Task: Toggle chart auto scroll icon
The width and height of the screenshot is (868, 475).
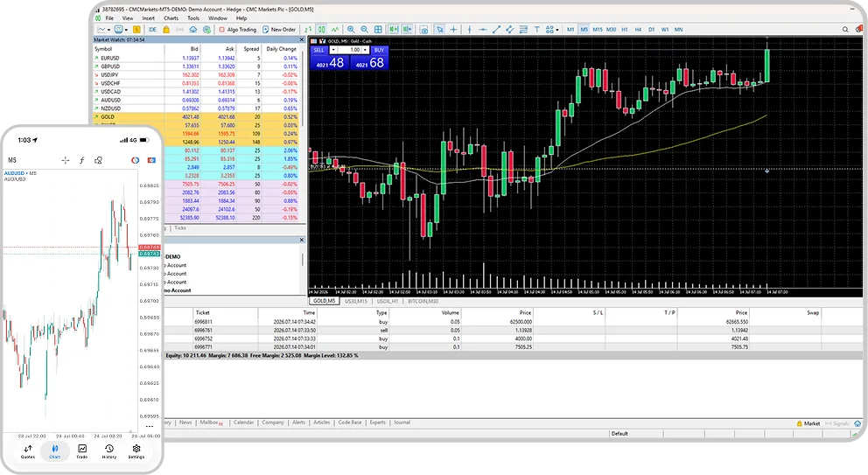Action: [394, 30]
